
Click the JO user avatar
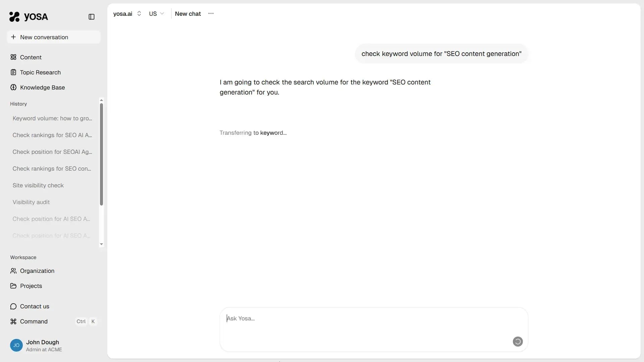pos(16,345)
